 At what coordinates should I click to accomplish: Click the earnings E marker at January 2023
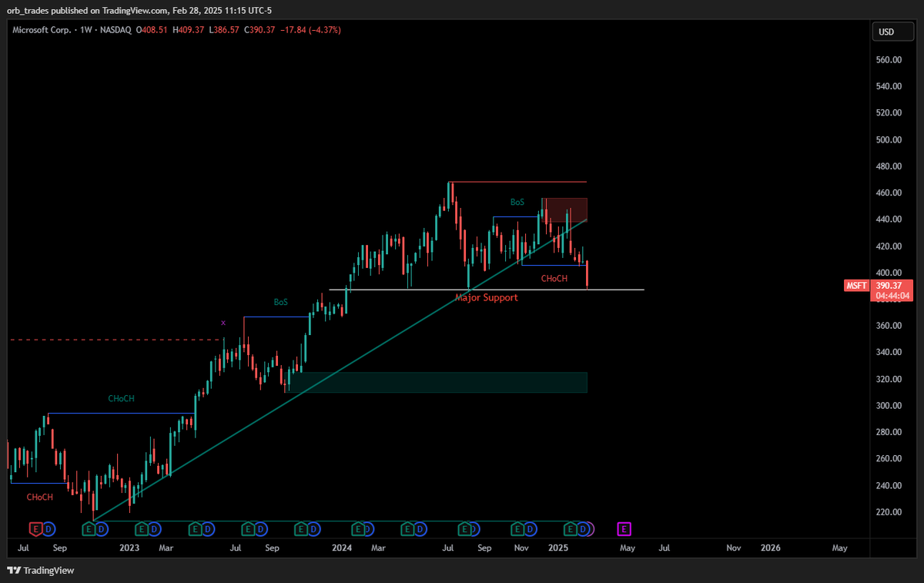click(142, 528)
